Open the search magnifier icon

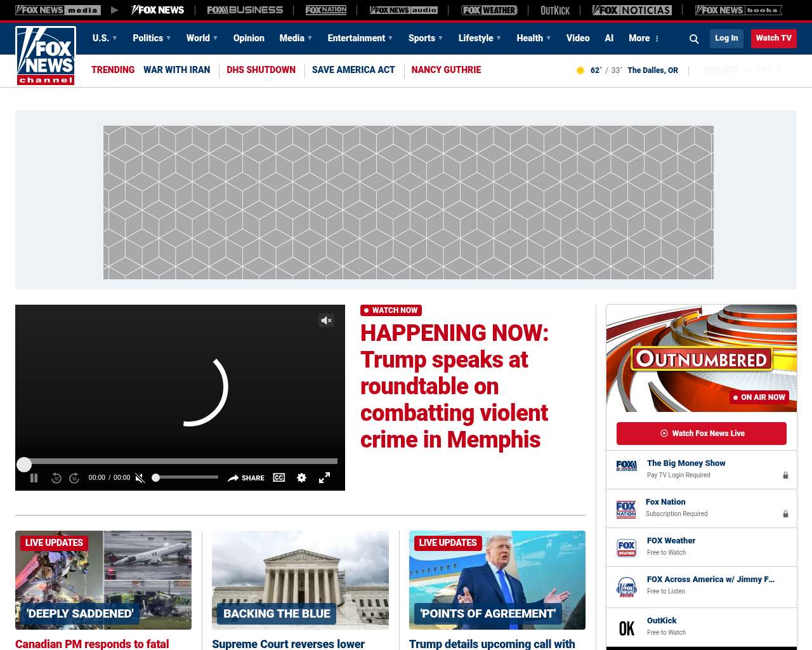tap(694, 39)
